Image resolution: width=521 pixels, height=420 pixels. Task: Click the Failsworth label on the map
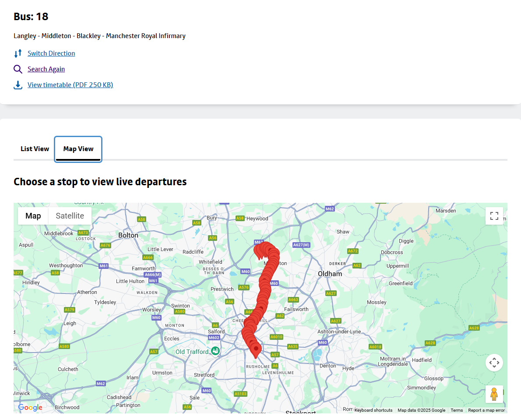click(296, 309)
